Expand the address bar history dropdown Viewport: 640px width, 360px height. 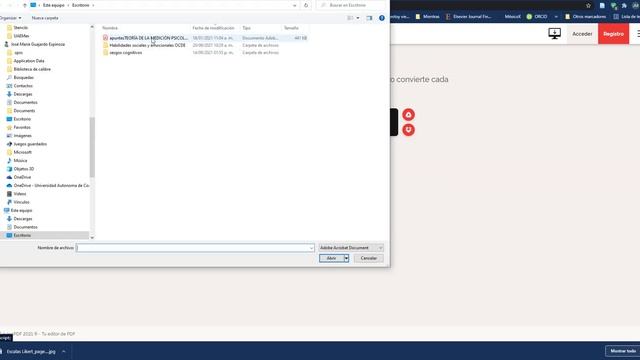click(294, 5)
